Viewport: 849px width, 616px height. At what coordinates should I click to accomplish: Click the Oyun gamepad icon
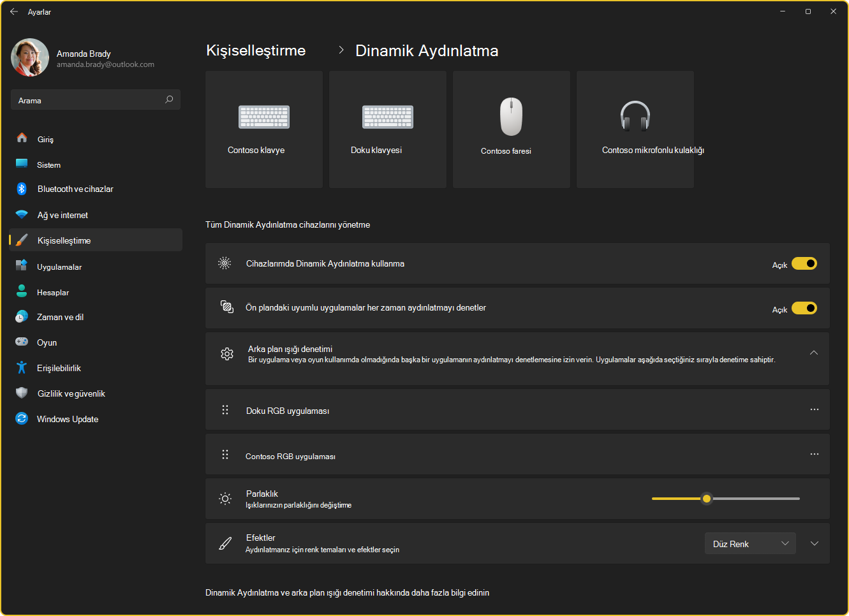(22, 342)
